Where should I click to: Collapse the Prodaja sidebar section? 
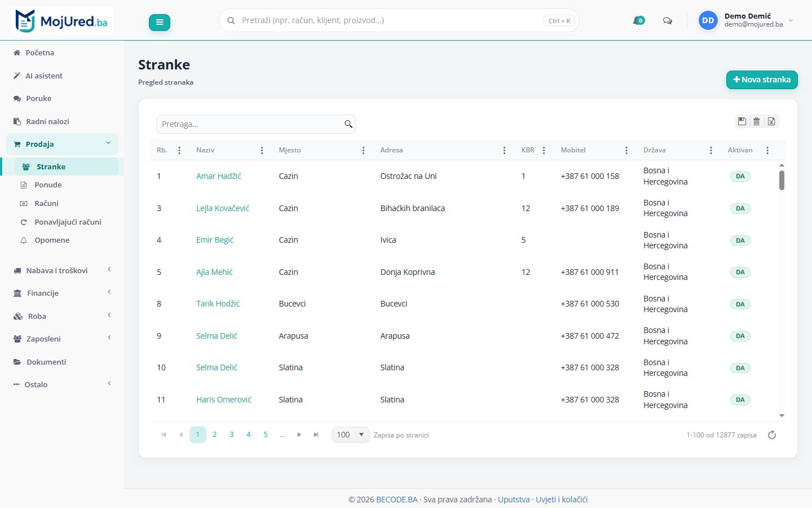click(62, 144)
